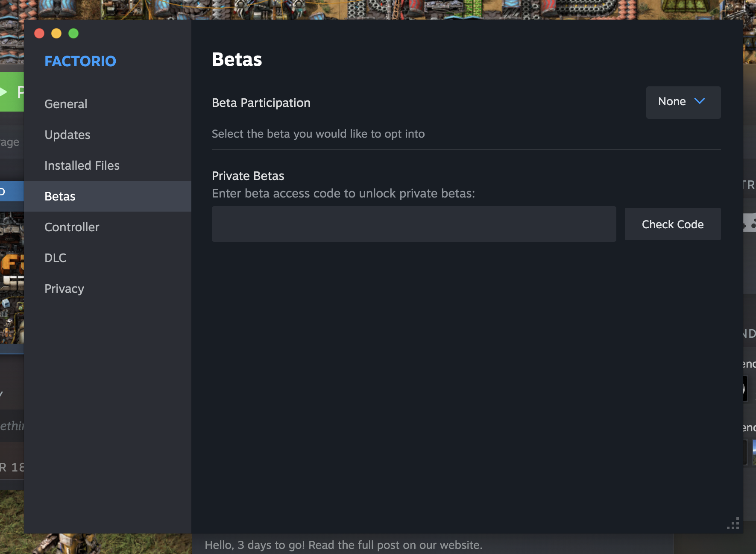Click the window resize grip icon
Image resolution: width=756 pixels, height=554 pixels.
click(x=733, y=523)
